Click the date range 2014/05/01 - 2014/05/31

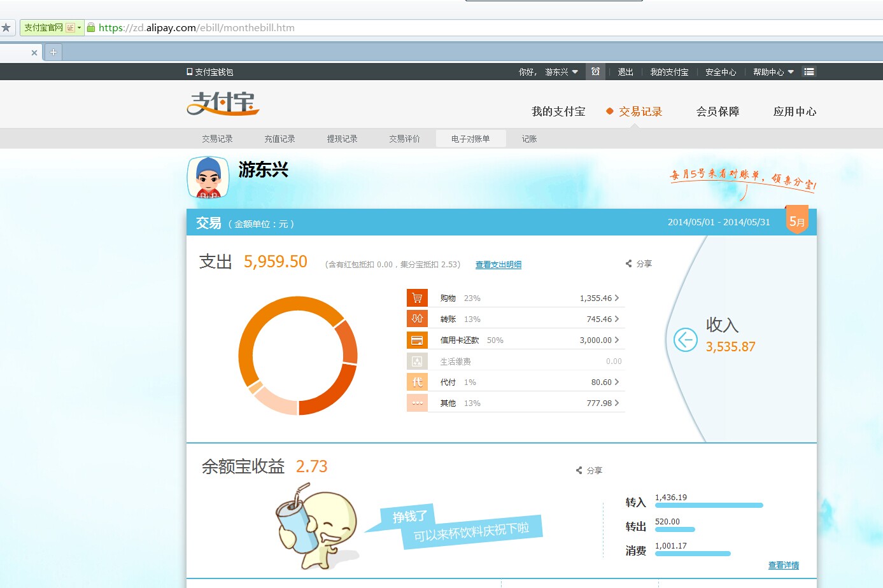[719, 222]
